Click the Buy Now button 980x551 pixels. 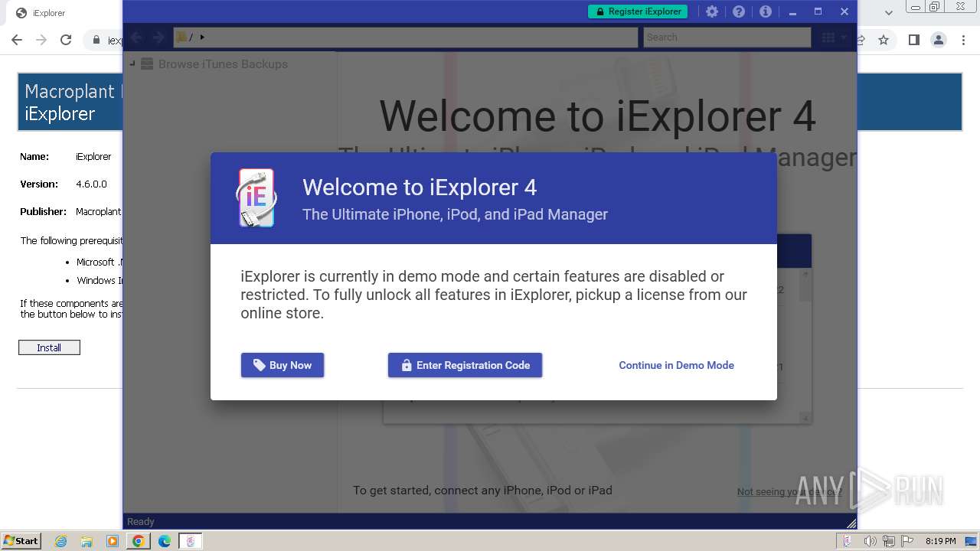283,365
